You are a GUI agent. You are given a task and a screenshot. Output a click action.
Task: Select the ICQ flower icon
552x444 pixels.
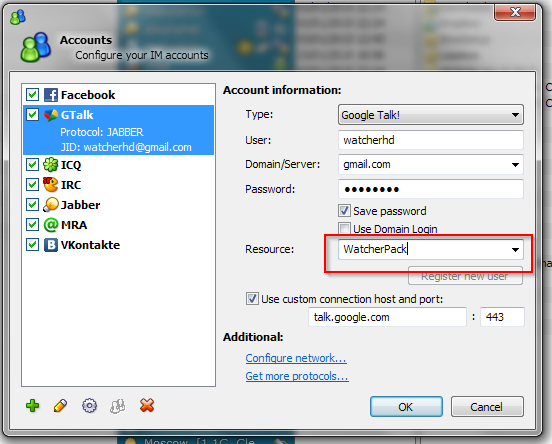click(x=50, y=164)
